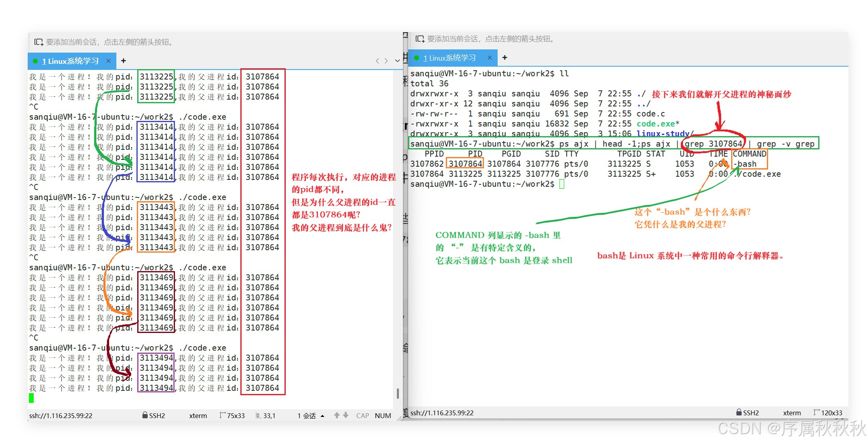This screenshot has height=443, width=868.
Task: Click the SSH2 lock icon in left status bar
Action: 145,415
